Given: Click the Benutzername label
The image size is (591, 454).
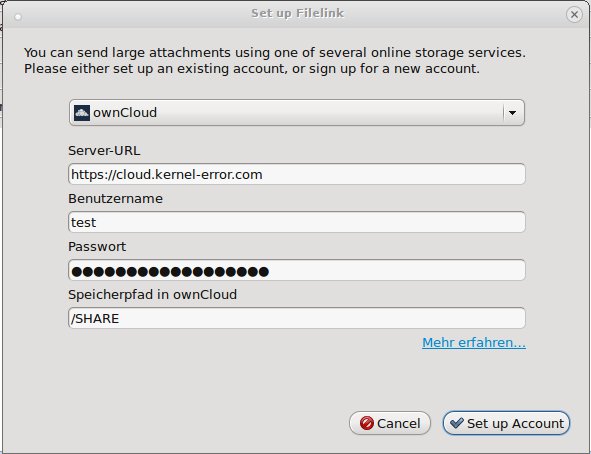Looking at the screenshot, I should pyautogui.click(x=115, y=199).
